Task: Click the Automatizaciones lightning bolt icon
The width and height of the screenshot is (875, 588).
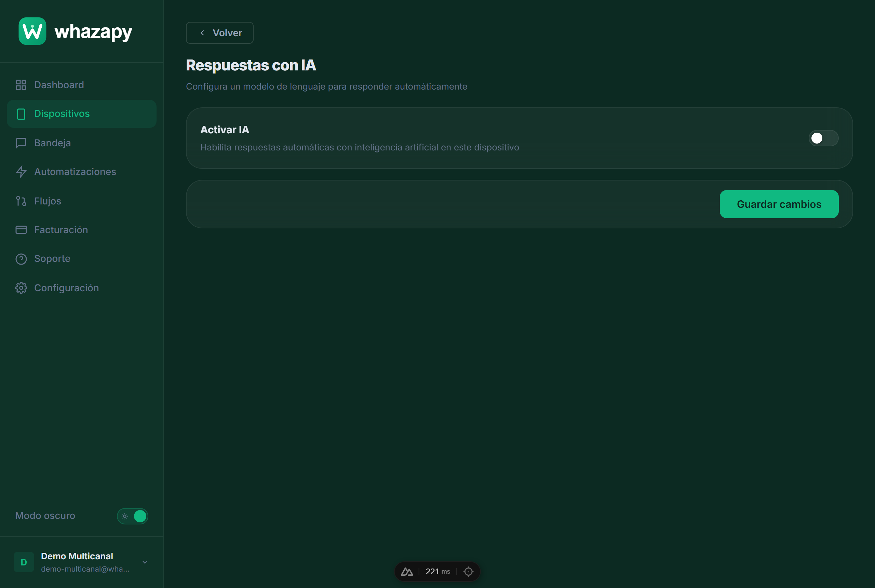Action: tap(21, 172)
